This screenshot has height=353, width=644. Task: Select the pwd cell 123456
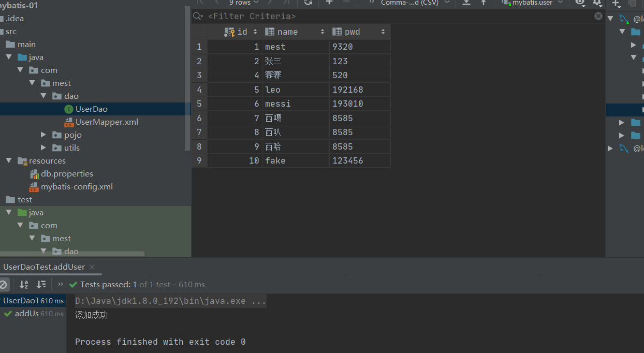pyautogui.click(x=360, y=160)
